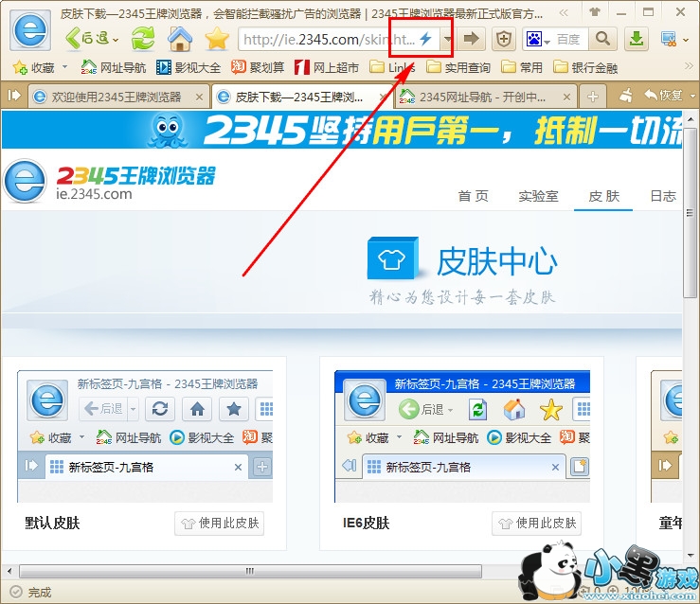Click 使用此皮肤 for IE6皮肤
The width and height of the screenshot is (700, 604).
pyautogui.click(x=536, y=523)
